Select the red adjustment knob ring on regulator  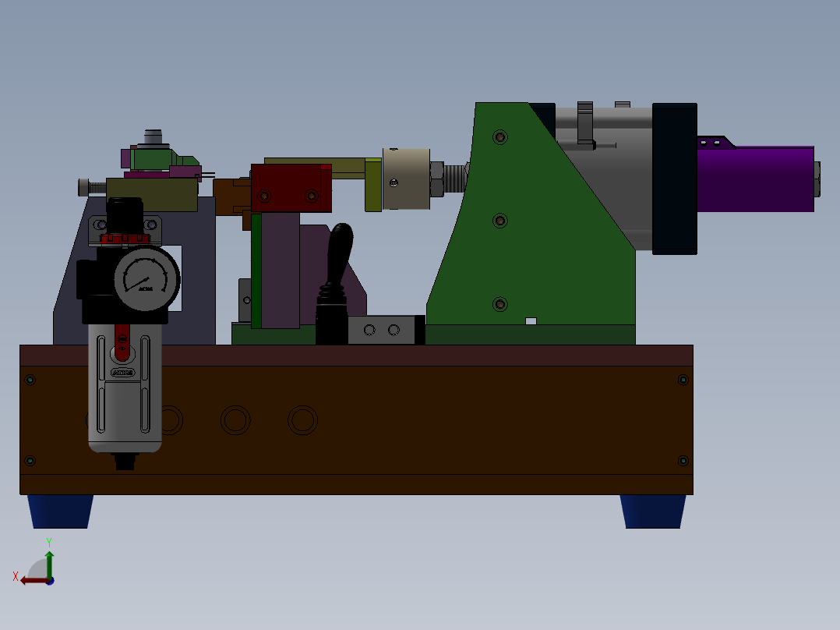coord(125,238)
